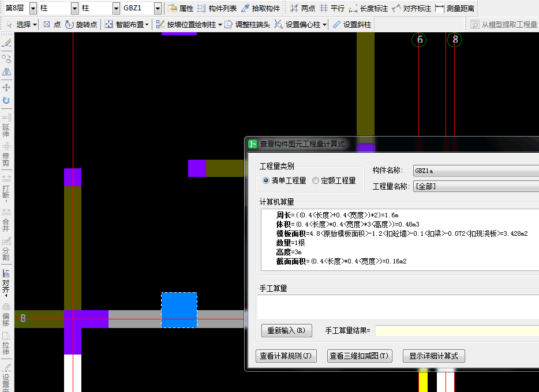Click 从模型提取工程量 extract quantities tool
Screen dimensions: 539x392
tap(504, 24)
